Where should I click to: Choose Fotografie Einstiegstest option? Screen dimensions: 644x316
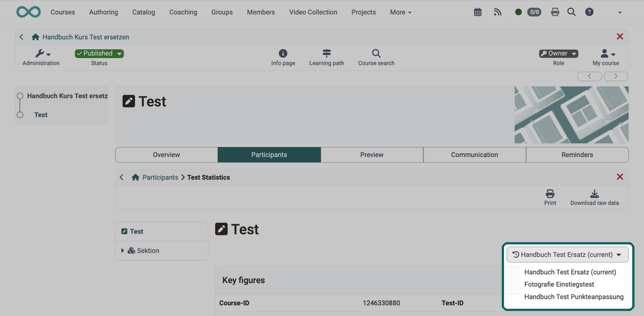tap(559, 284)
